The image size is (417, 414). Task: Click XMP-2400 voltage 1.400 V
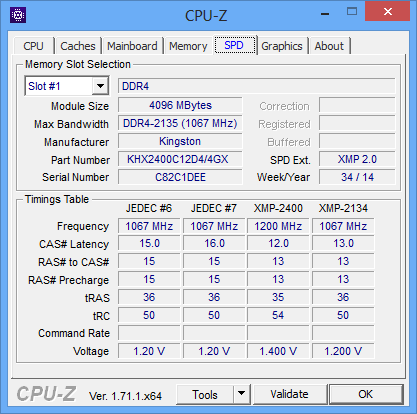click(x=278, y=351)
